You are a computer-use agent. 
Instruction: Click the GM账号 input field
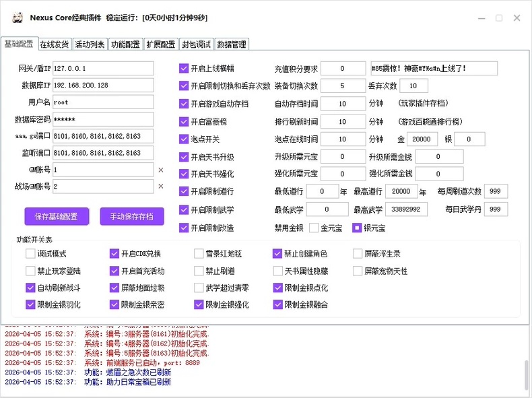(x=103, y=170)
